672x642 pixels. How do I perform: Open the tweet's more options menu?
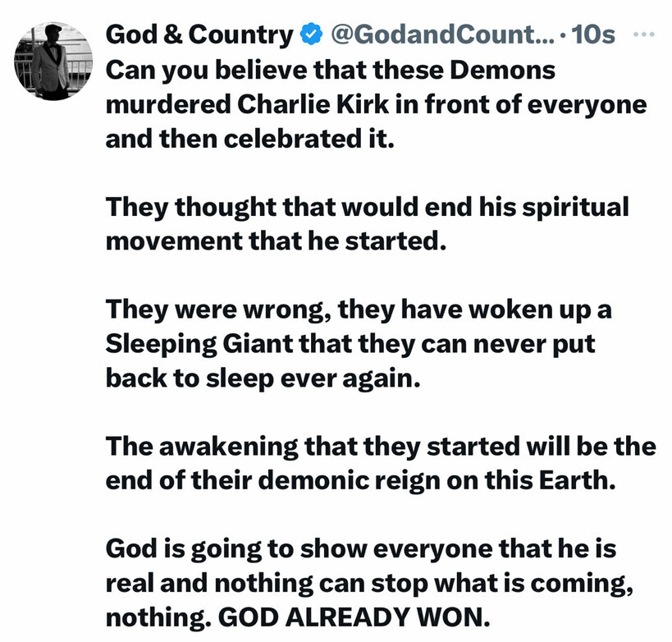pos(647,34)
